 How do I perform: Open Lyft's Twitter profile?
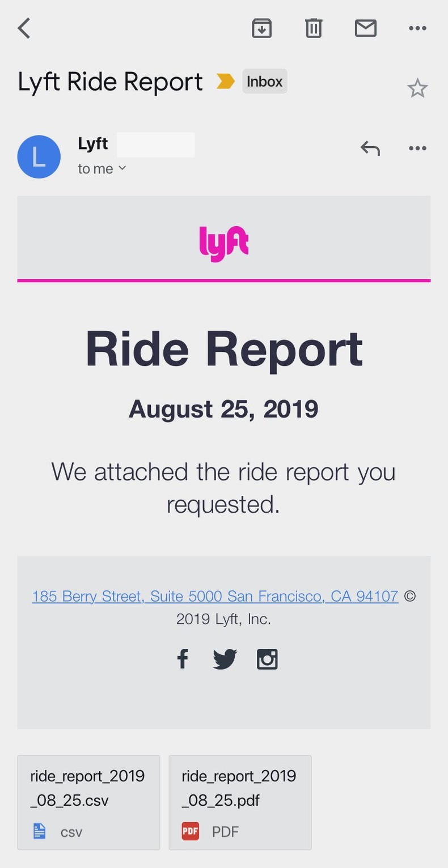click(x=225, y=658)
